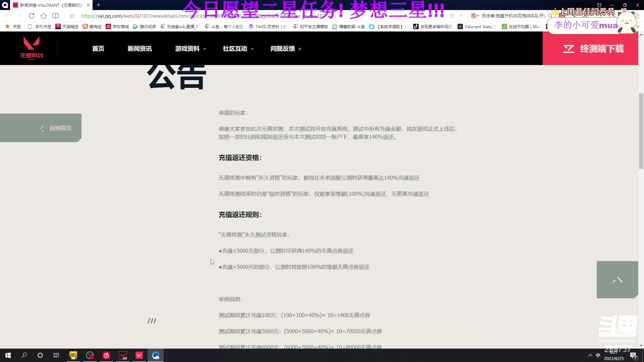Expand the 游戏资料 dropdown menu
Image resolution: width=644 pixels, height=362 pixels.
[x=190, y=48]
